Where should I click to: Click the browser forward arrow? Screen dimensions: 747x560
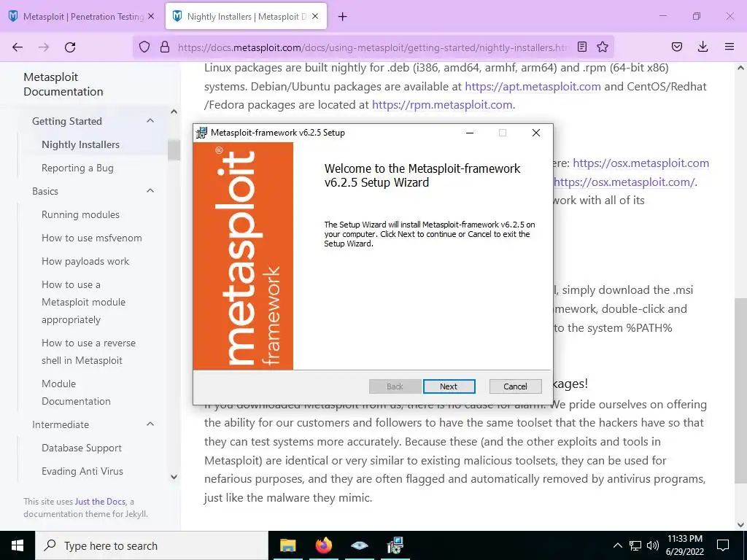[44, 47]
